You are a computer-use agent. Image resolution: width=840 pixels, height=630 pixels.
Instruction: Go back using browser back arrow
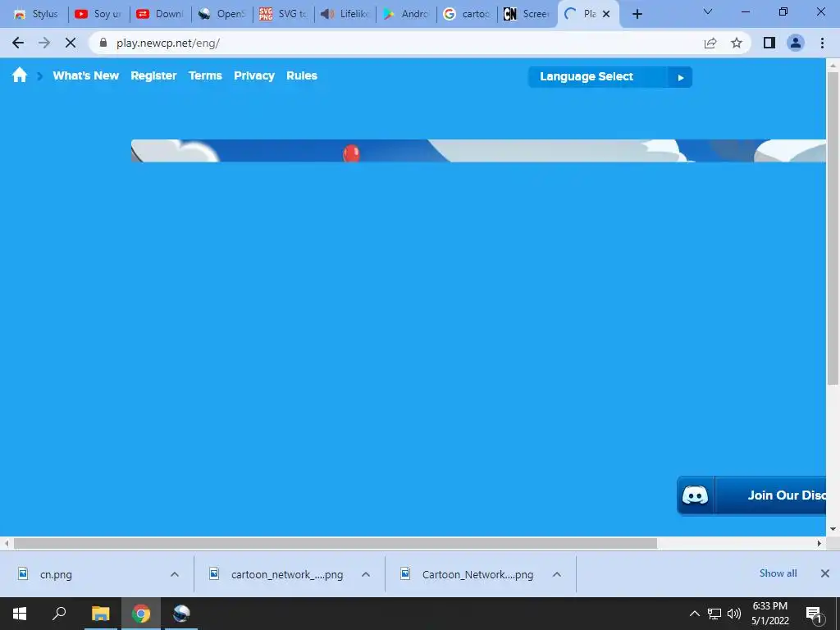coord(18,43)
